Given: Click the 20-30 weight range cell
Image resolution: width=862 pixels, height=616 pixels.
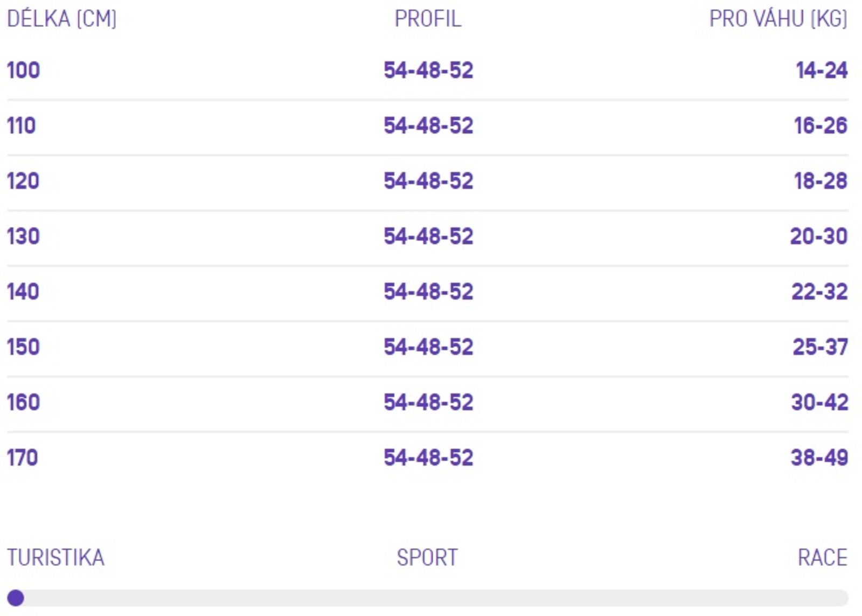Looking at the screenshot, I should point(819,237).
